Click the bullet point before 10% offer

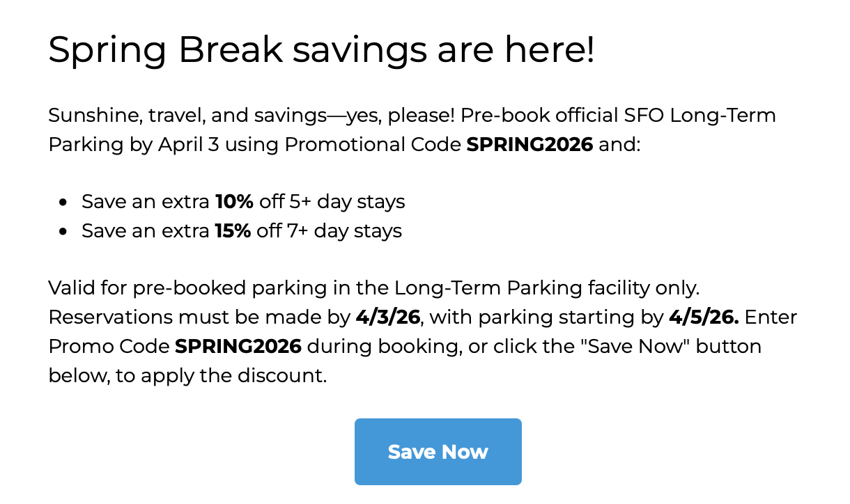(x=63, y=203)
